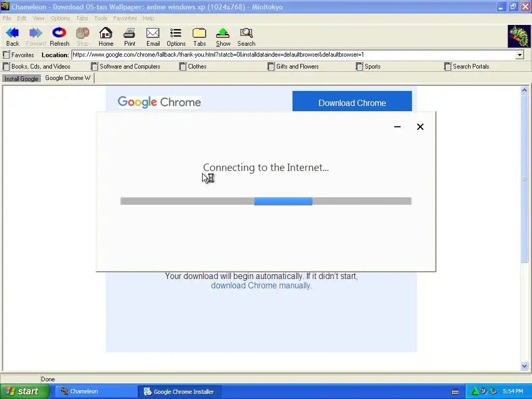
Task: Open the View menu
Action: (x=38, y=18)
